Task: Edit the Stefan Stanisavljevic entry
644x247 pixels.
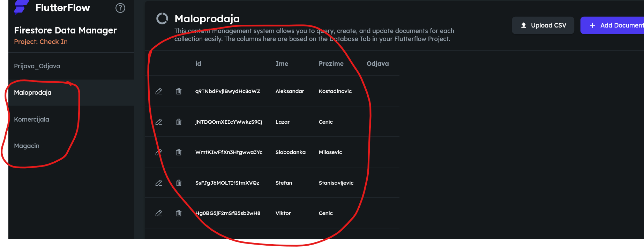Action: (x=159, y=183)
